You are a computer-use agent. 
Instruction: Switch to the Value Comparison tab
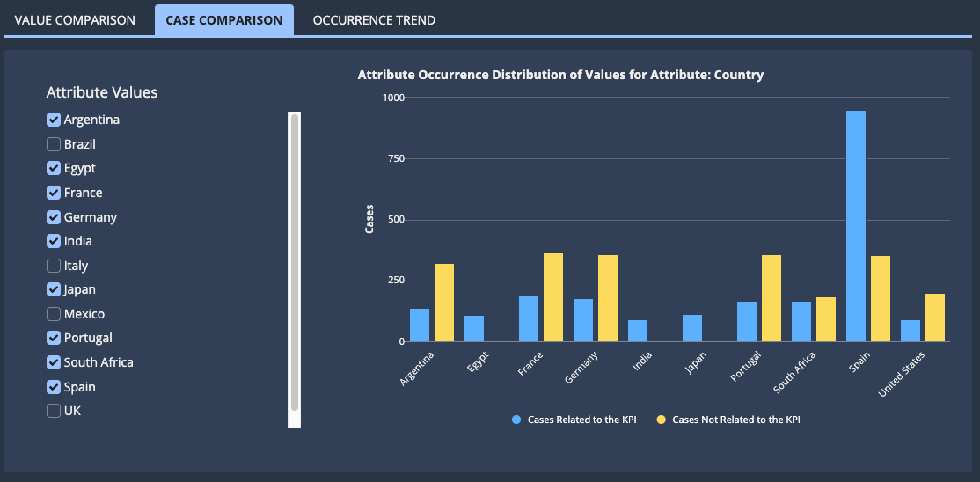pos(75,20)
